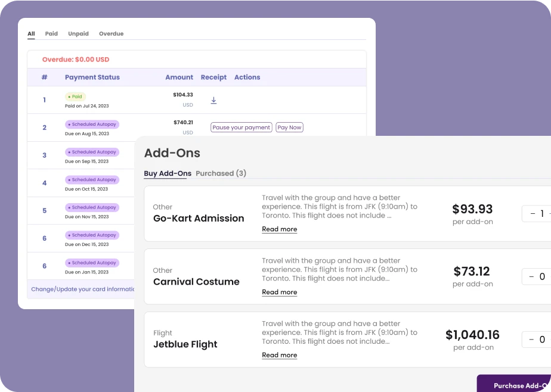Switch to the All payments tab

(x=31, y=34)
